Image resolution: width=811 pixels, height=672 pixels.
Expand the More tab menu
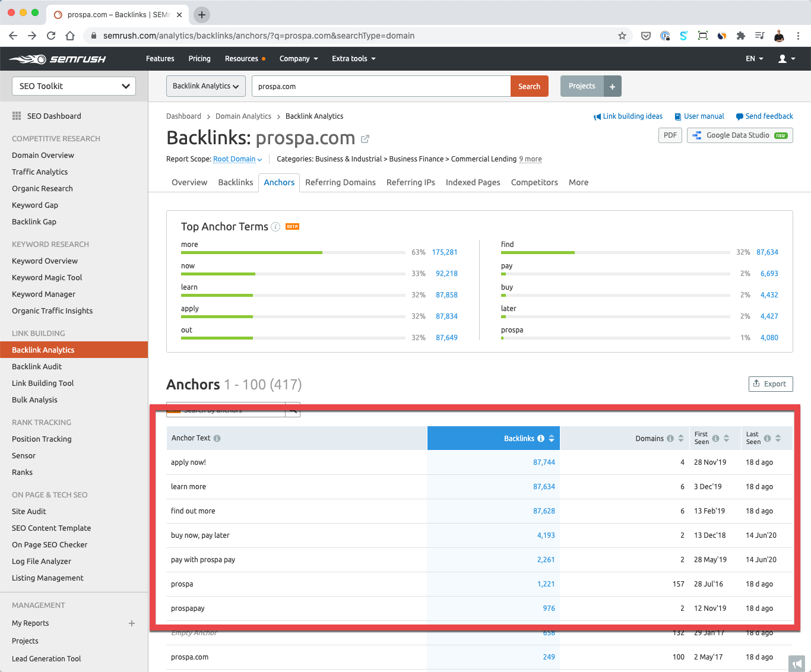pos(578,182)
